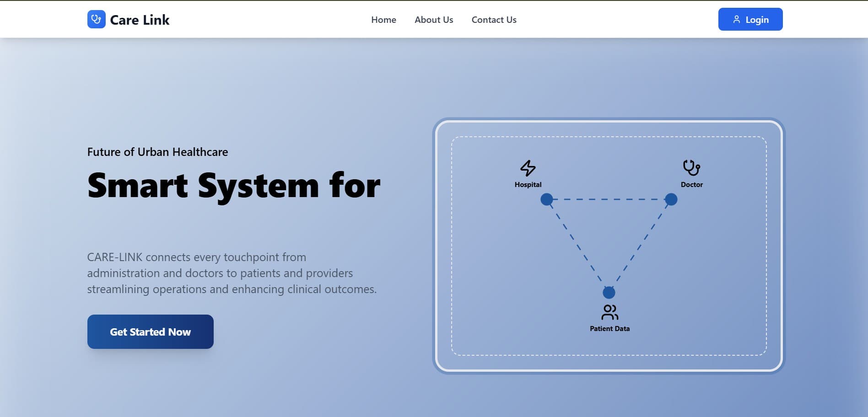Open the Contact Us page

494,20
